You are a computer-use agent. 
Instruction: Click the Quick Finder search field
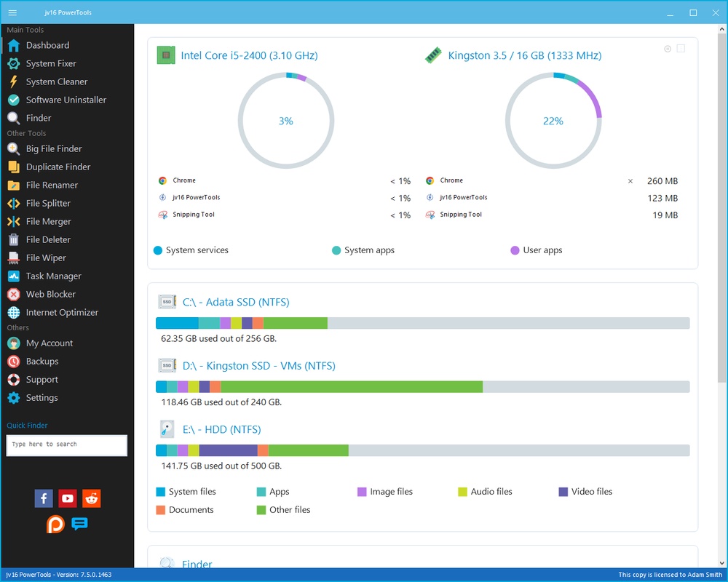click(x=67, y=445)
